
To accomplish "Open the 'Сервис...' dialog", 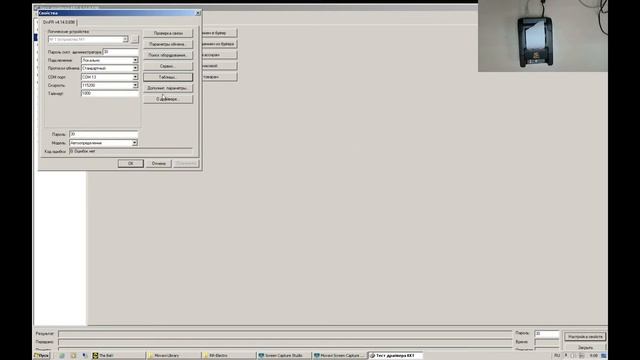I will pos(168,66).
